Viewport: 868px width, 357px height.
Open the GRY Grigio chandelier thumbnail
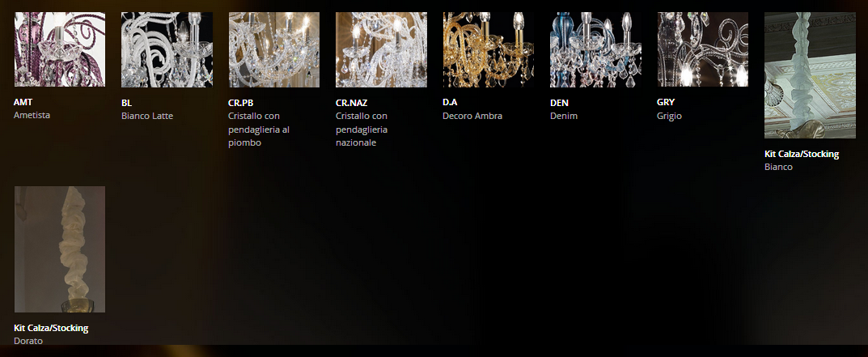tap(702, 49)
